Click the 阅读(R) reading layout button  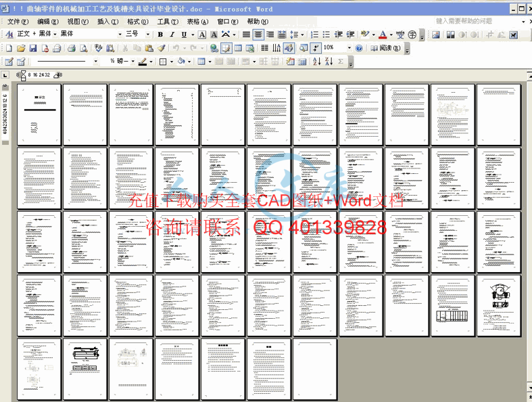click(x=385, y=48)
